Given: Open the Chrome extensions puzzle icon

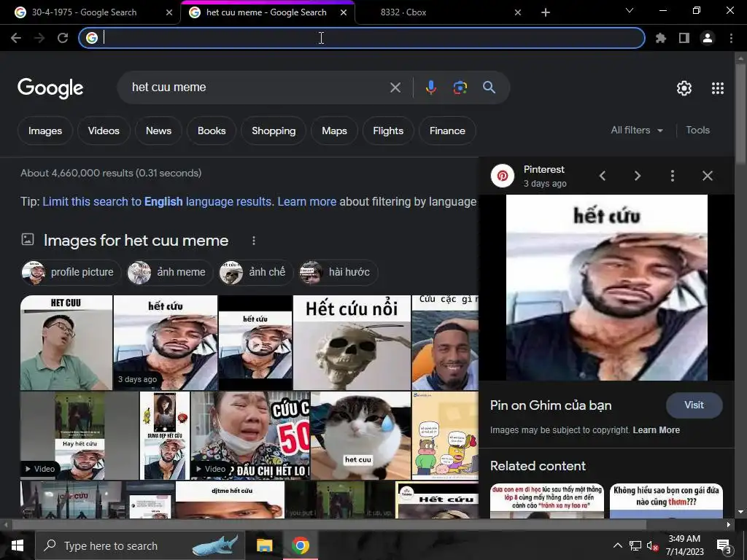Looking at the screenshot, I should click(661, 38).
